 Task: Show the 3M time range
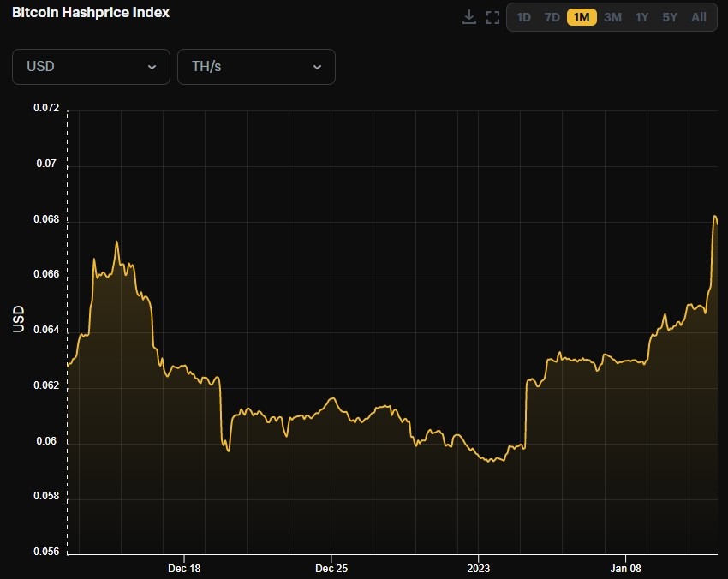click(x=612, y=17)
